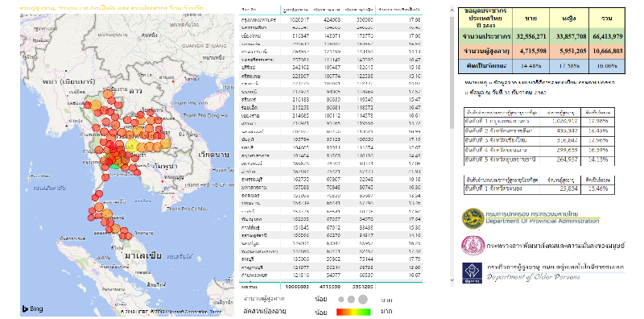This screenshot has height=319, width=644.
Task: Click the Department of Older Persons logo
Action: (x=473, y=273)
